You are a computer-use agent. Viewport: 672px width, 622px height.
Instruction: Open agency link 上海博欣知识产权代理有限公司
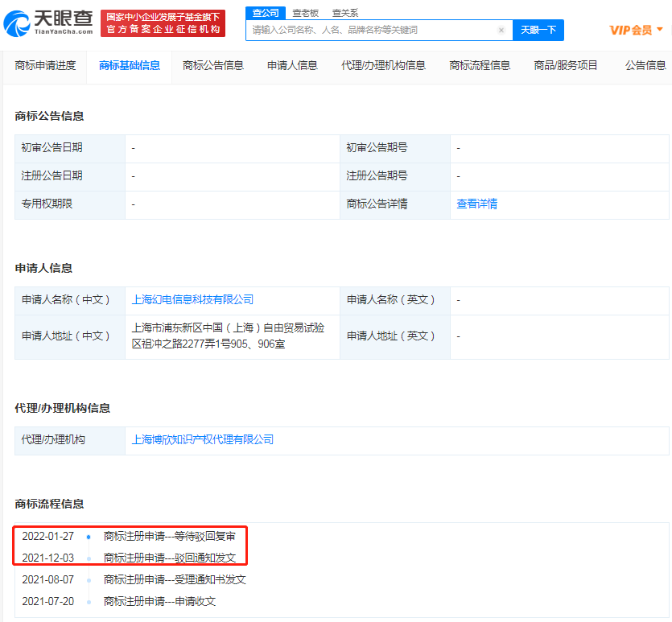[x=203, y=439]
